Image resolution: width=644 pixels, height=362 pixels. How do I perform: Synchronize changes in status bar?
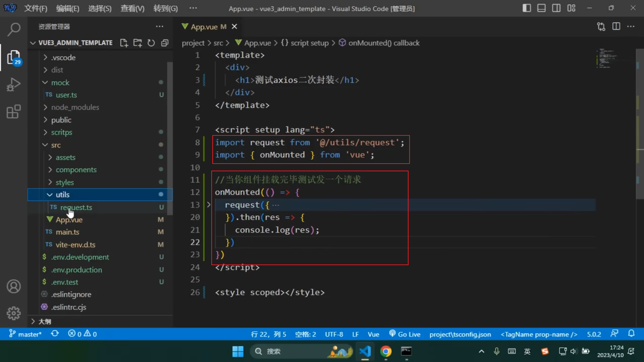55,334
